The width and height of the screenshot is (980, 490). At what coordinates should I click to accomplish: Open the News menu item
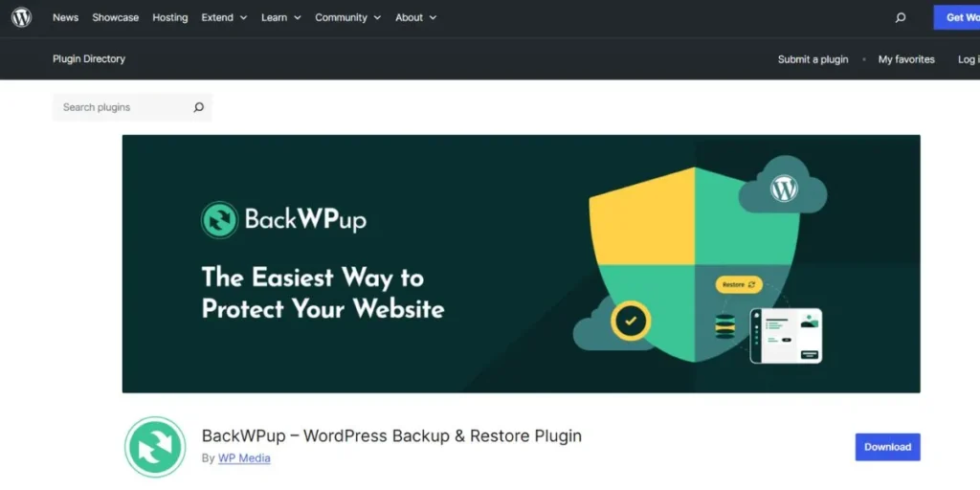[66, 17]
